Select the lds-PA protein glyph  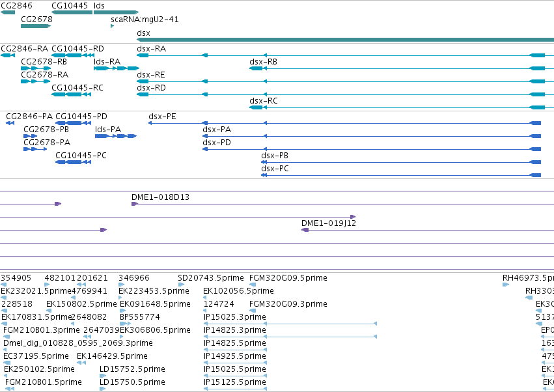pos(116,136)
